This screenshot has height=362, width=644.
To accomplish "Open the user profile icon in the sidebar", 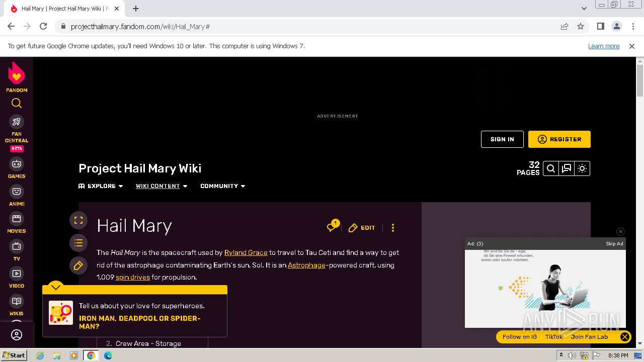I will click(x=17, y=335).
